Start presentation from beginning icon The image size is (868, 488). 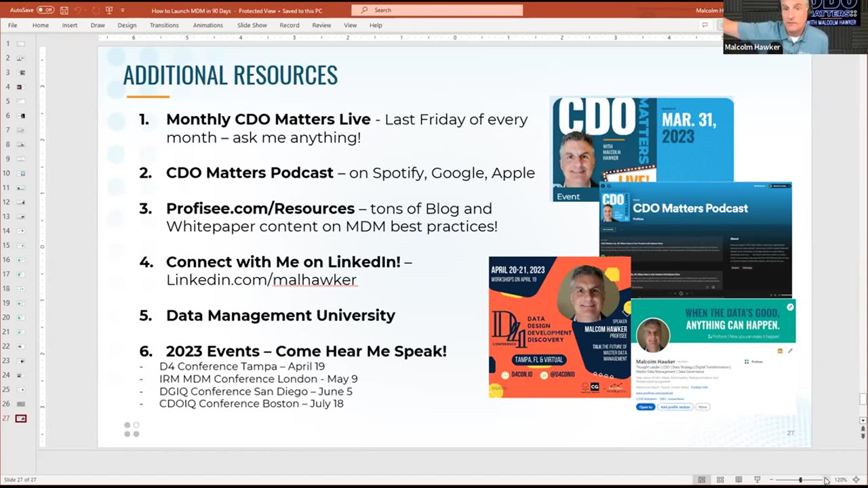pyautogui.click(x=108, y=10)
